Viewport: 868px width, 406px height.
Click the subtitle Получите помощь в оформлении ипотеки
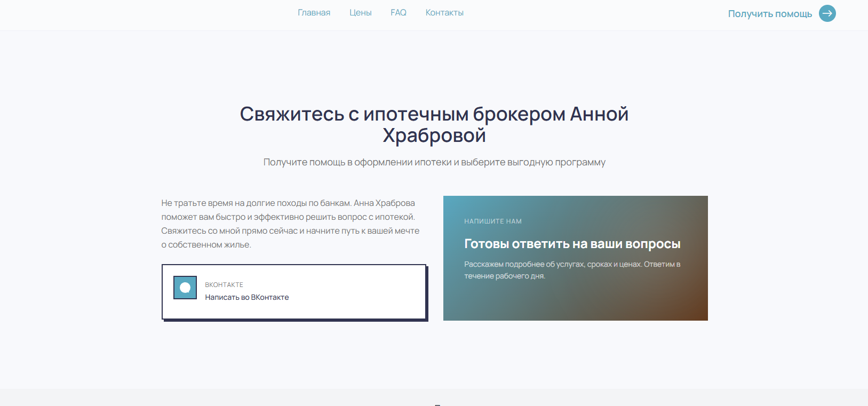tap(434, 162)
